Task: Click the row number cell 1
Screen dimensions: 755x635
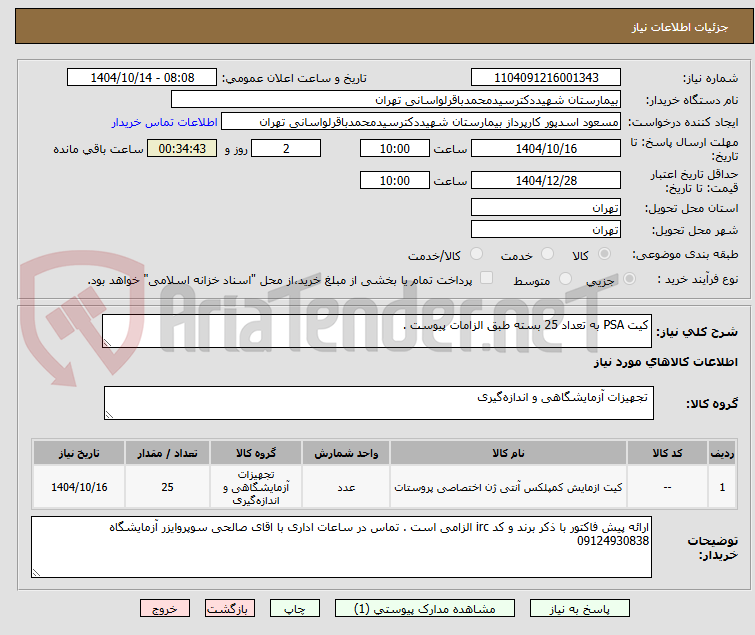Action: [722, 487]
